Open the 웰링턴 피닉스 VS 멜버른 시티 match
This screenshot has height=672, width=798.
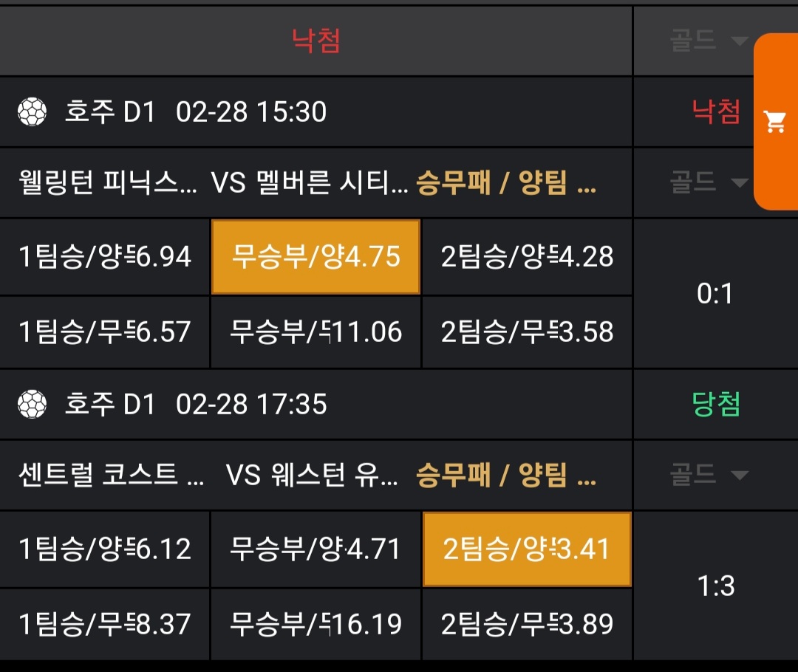click(x=214, y=182)
